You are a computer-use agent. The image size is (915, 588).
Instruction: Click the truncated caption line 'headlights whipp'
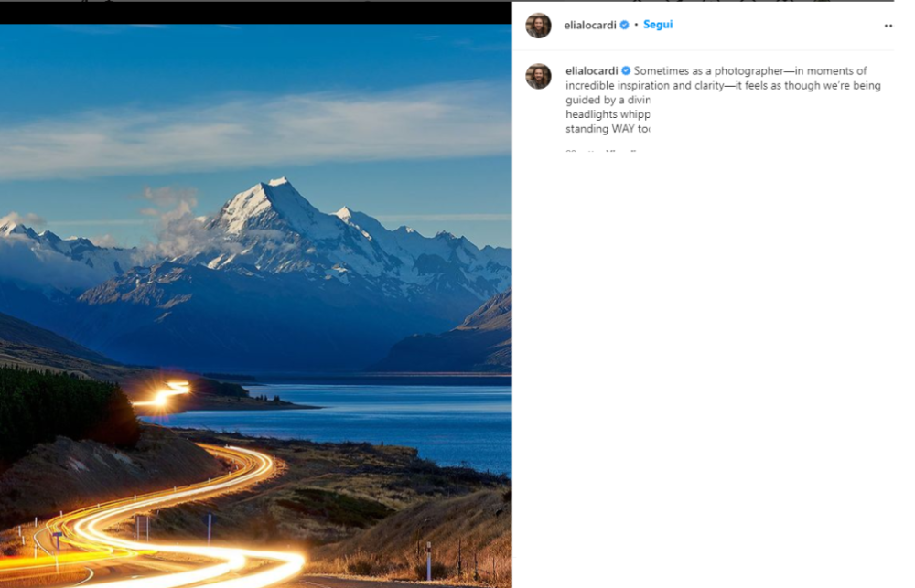[608, 114]
